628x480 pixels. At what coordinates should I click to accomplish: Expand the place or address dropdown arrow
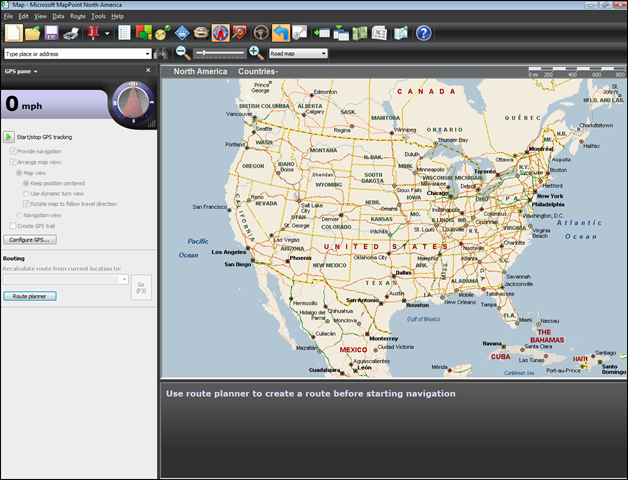[x=148, y=54]
